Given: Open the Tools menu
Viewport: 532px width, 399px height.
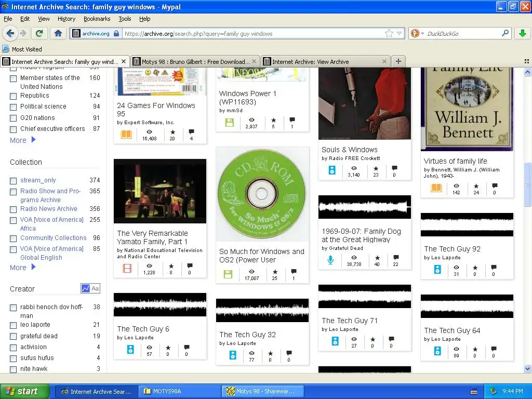Looking at the screenshot, I should (x=125, y=19).
